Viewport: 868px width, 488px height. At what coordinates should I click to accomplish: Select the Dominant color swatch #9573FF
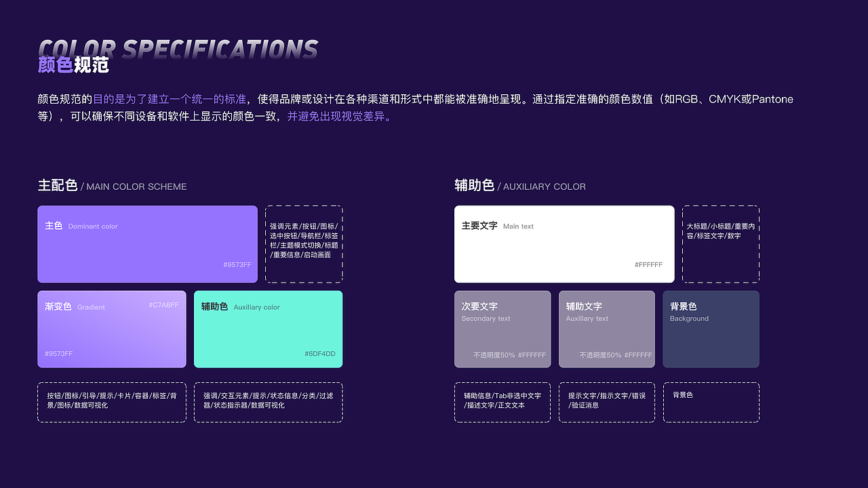tap(147, 244)
